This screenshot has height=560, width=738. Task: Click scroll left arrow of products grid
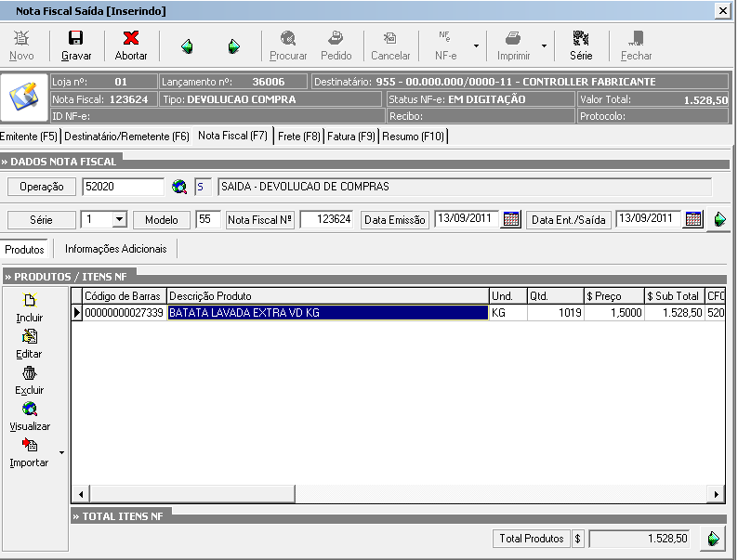pyautogui.click(x=81, y=494)
